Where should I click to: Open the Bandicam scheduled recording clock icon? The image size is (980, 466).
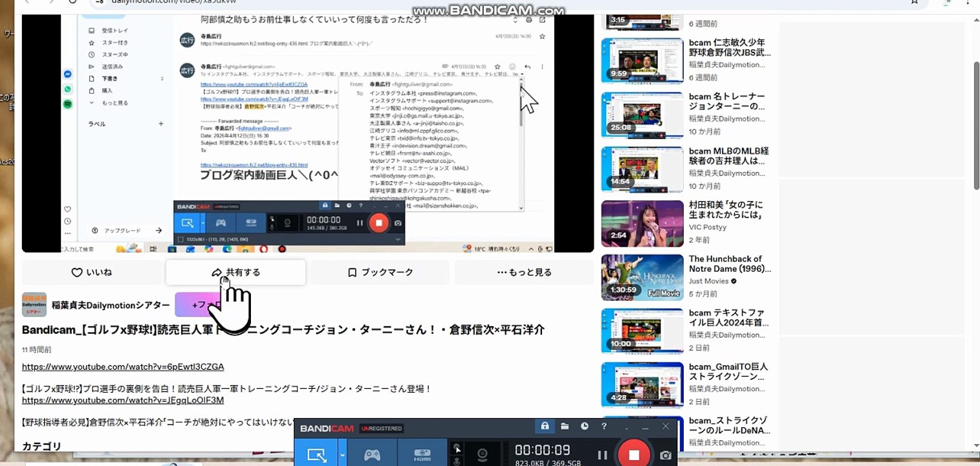pos(584,427)
